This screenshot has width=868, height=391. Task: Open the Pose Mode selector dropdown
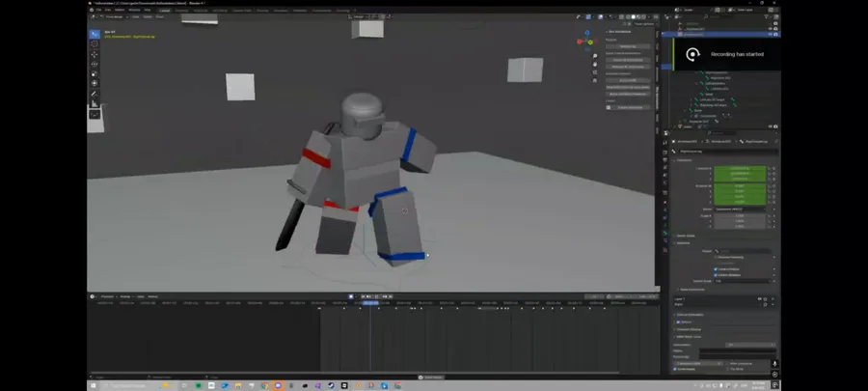point(115,16)
